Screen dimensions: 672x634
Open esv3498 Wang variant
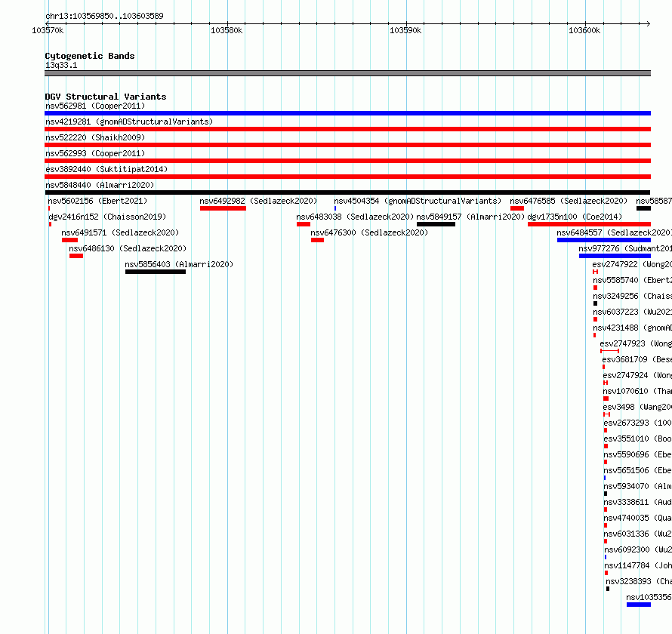[637, 407]
